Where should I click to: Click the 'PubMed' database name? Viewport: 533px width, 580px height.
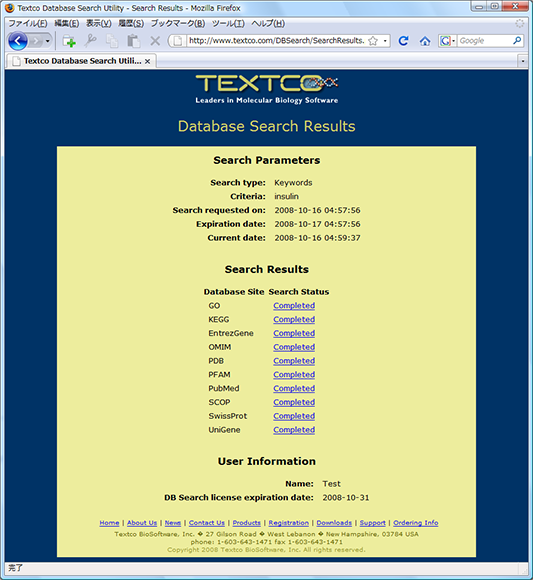(x=224, y=388)
